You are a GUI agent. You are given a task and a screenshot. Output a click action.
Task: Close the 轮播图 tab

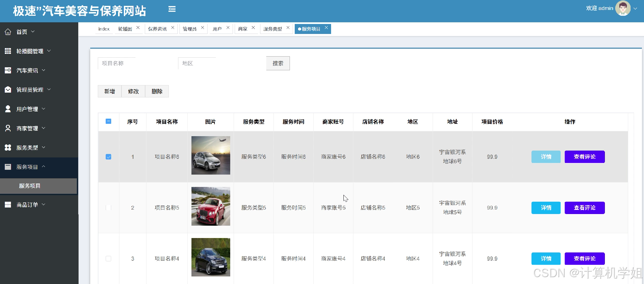[x=138, y=27]
